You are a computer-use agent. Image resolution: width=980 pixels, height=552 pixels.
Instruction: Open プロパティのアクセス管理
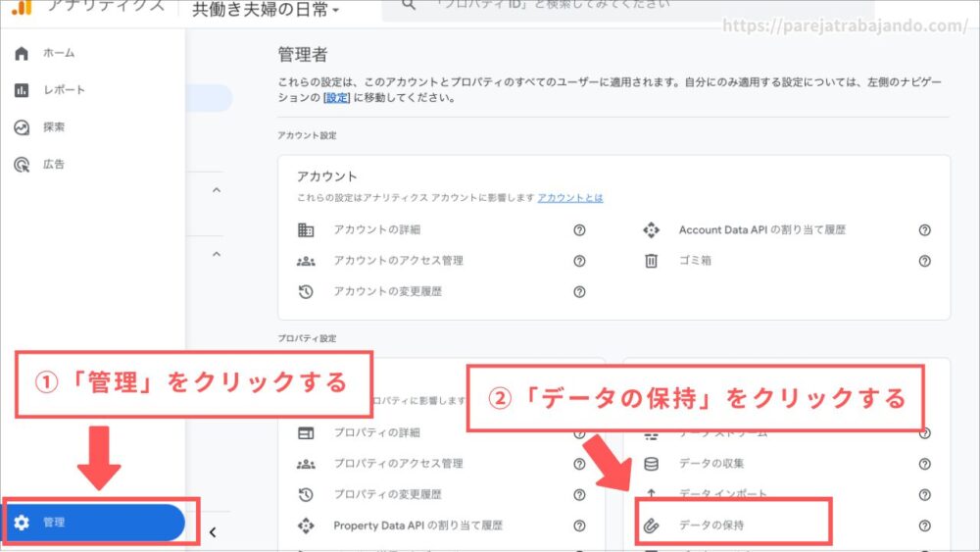(x=398, y=463)
